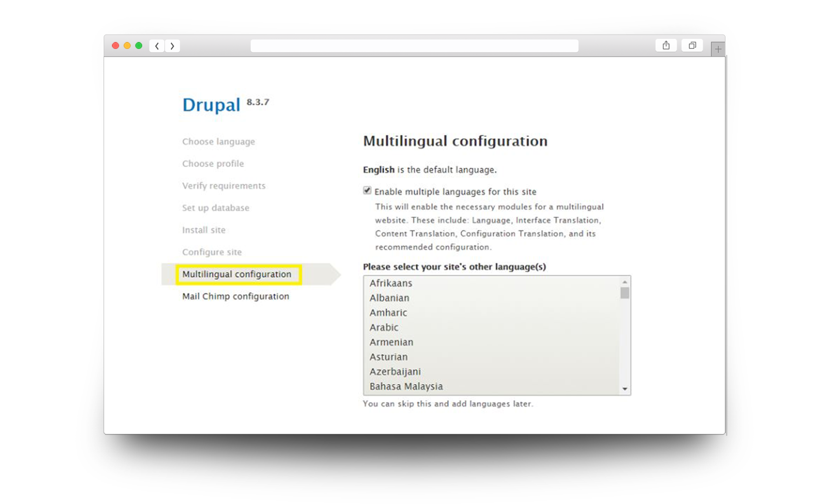Click Choose language installation step
821x504 pixels.
click(219, 141)
